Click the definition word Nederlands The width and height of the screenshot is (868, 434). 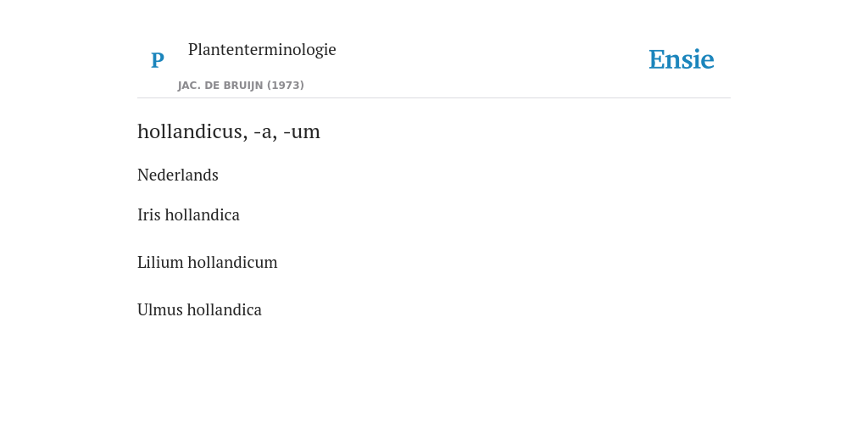click(178, 175)
